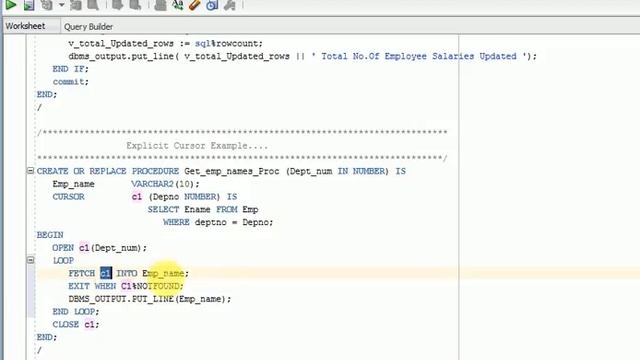Screen dimensions: 640x360
Task: Click 'Total No.Of Employee Salaries Updated' string
Action: (x=419, y=56)
